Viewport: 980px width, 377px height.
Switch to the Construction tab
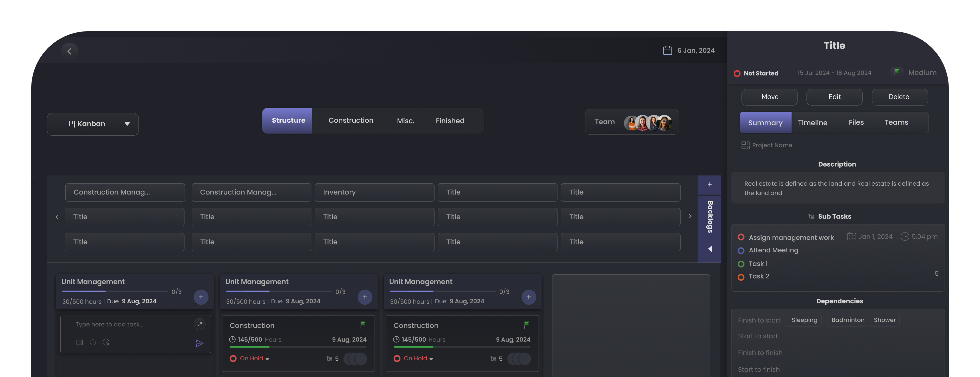pyautogui.click(x=351, y=121)
